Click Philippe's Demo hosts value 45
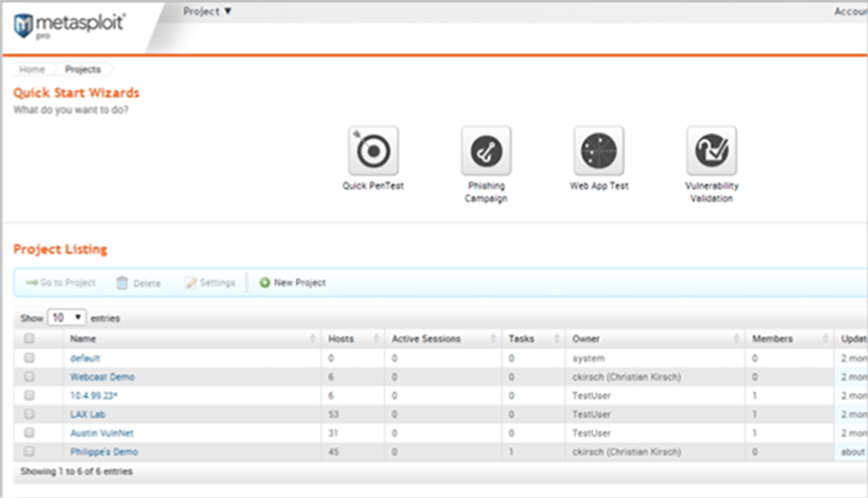868x498 pixels. [x=334, y=452]
